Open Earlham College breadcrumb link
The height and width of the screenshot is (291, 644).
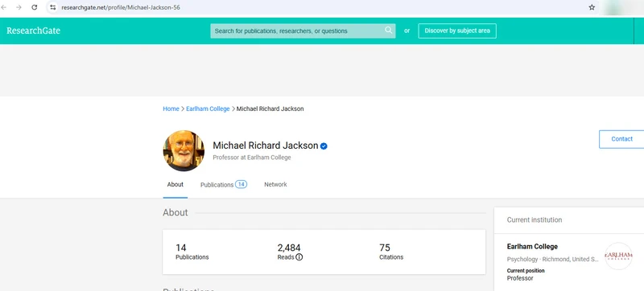208,109
